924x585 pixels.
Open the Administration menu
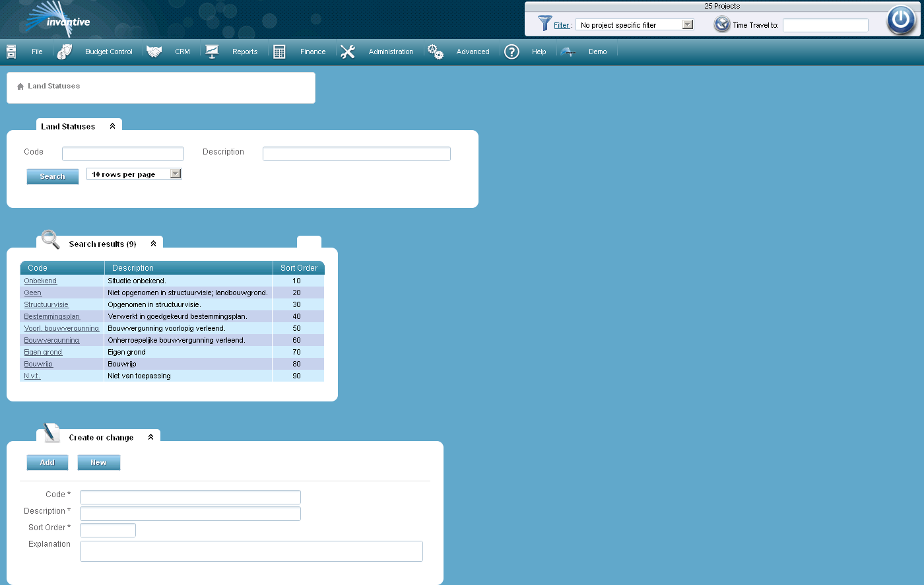click(391, 52)
